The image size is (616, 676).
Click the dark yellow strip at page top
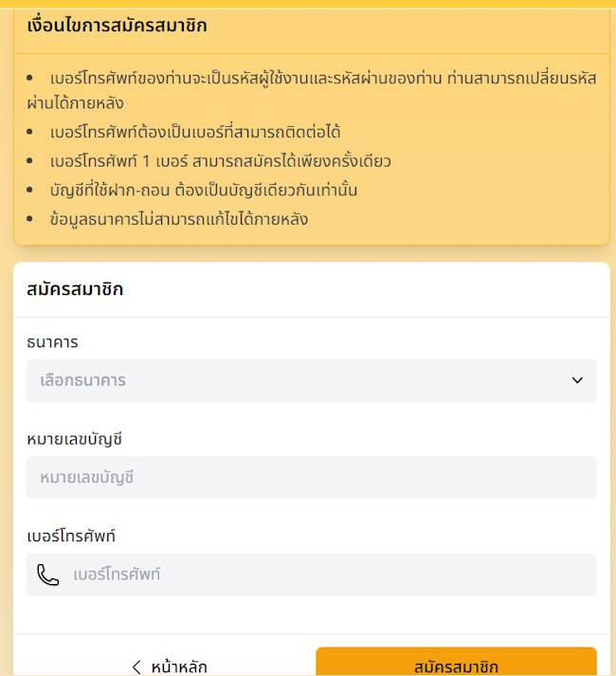point(308,4)
